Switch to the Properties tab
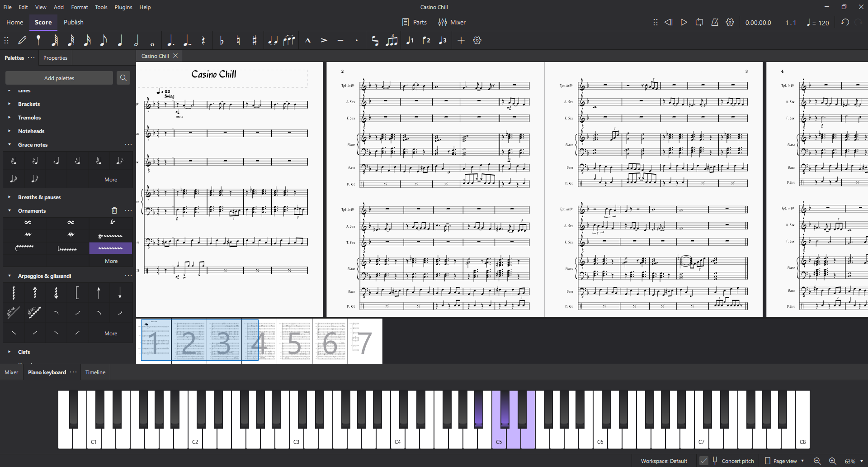The image size is (868, 467). (55, 58)
